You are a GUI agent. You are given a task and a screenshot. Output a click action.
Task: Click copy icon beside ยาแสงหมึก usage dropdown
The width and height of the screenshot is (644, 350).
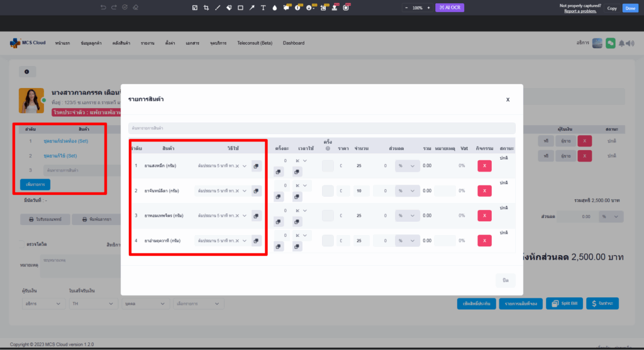tap(257, 166)
